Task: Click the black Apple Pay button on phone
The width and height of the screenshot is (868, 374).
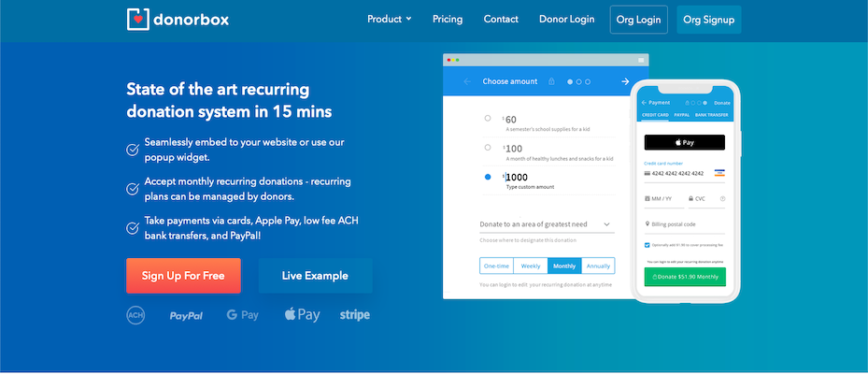Action: tap(684, 142)
